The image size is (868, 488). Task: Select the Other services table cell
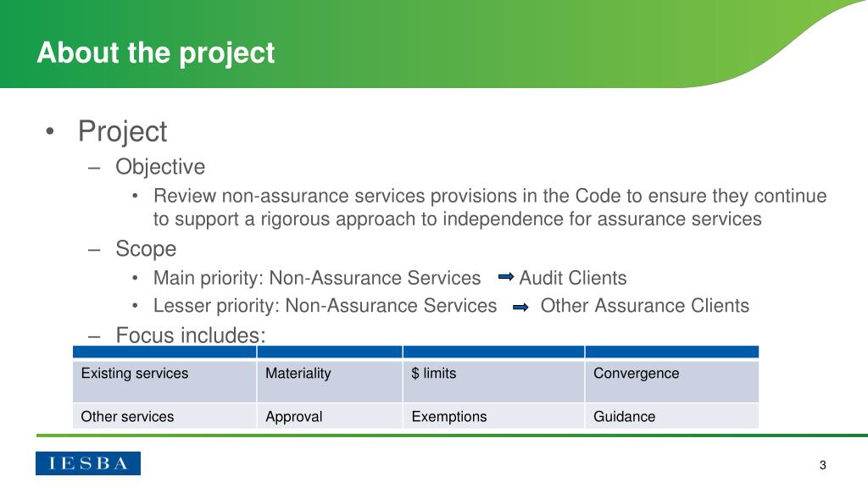tap(164, 416)
